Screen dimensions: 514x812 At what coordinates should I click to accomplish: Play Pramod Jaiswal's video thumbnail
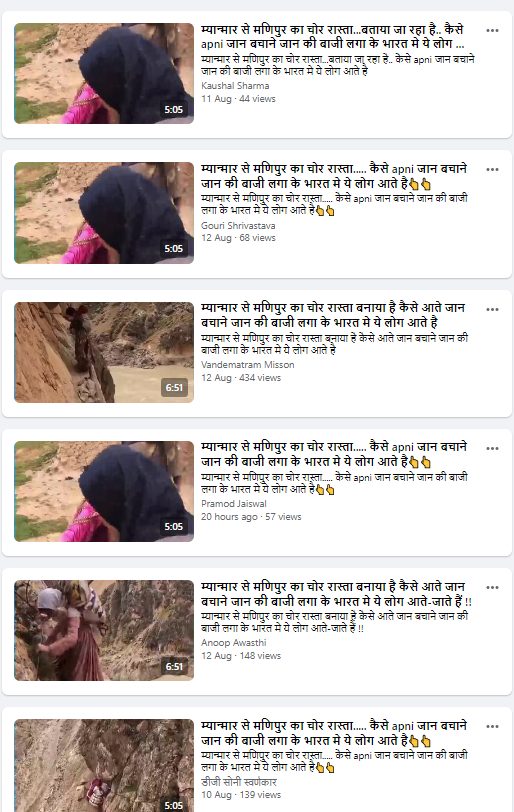point(104,491)
